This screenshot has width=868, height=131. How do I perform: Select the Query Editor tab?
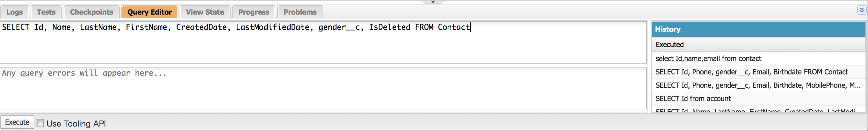click(150, 12)
